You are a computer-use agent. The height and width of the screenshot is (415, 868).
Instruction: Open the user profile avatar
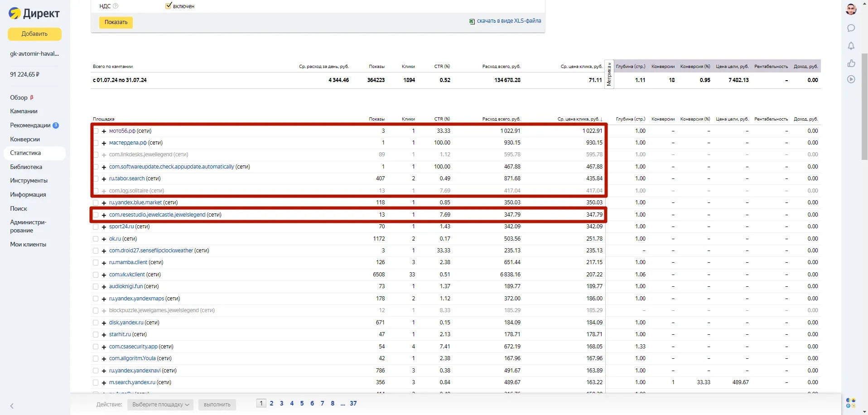851,9
